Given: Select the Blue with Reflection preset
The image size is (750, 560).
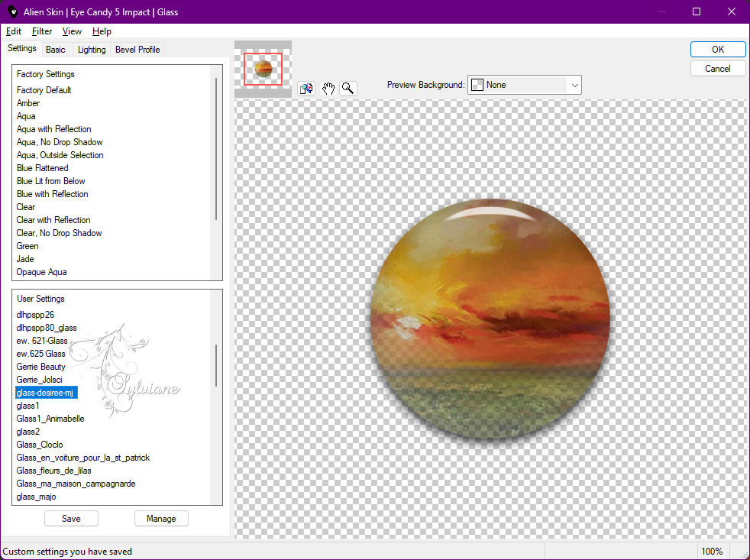Looking at the screenshot, I should [x=52, y=194].
